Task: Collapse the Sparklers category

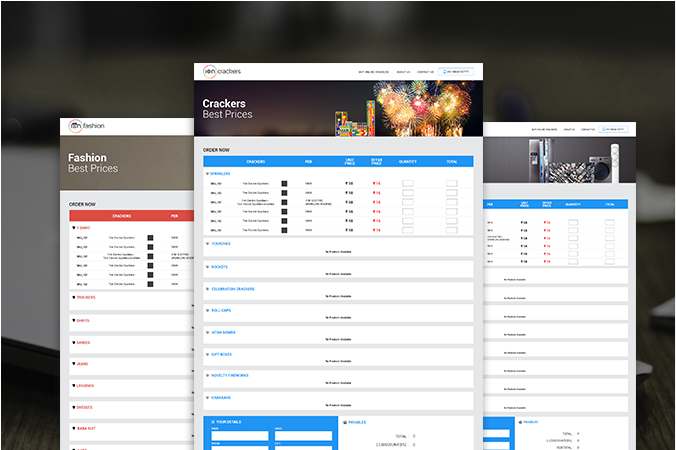Action: point(218,174)
